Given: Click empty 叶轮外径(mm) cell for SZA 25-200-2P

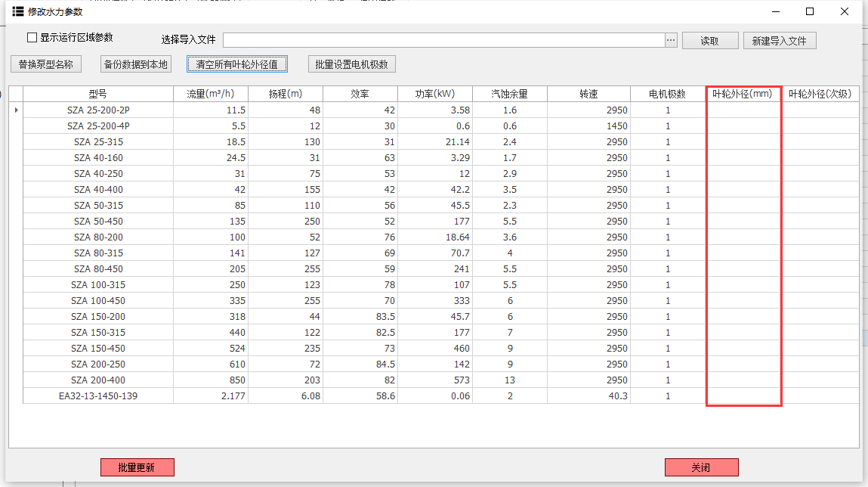Looking at the screenshot, I should pos(743,110).
